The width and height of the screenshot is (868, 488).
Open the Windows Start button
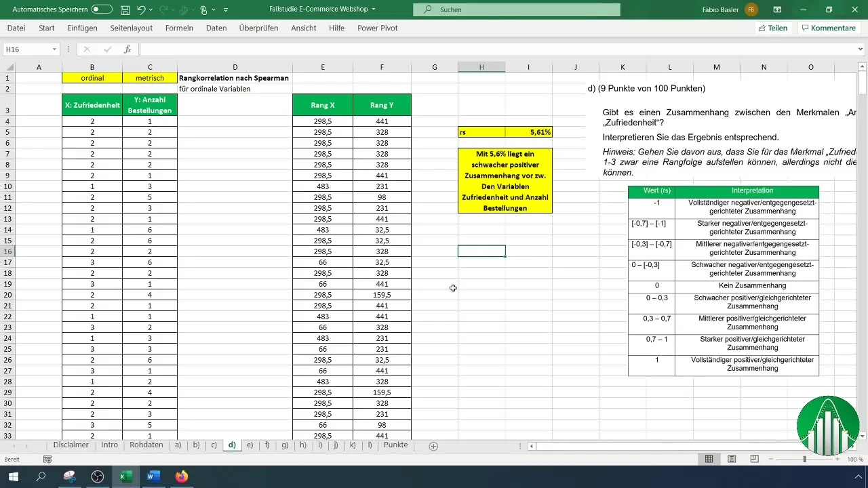[13, 476]
